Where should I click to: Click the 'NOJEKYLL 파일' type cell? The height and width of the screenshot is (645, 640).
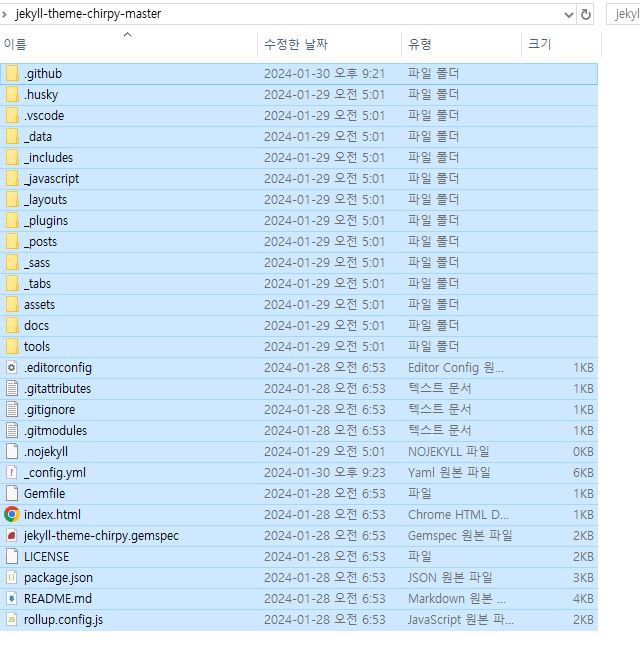click(449, 451)
